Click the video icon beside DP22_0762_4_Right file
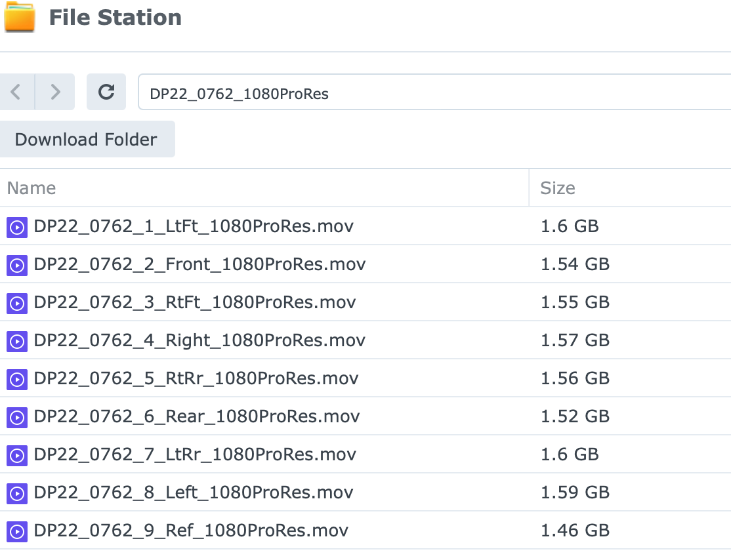 (16, 340)
